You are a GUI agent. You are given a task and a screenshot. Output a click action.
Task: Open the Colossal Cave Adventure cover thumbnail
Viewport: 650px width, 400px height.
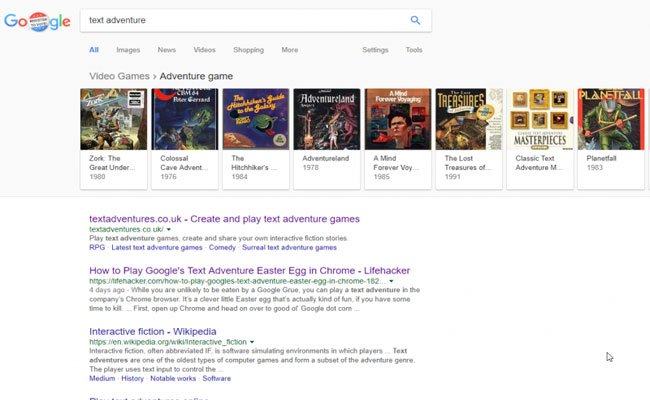pyautogui.click(x=184, y=119)
